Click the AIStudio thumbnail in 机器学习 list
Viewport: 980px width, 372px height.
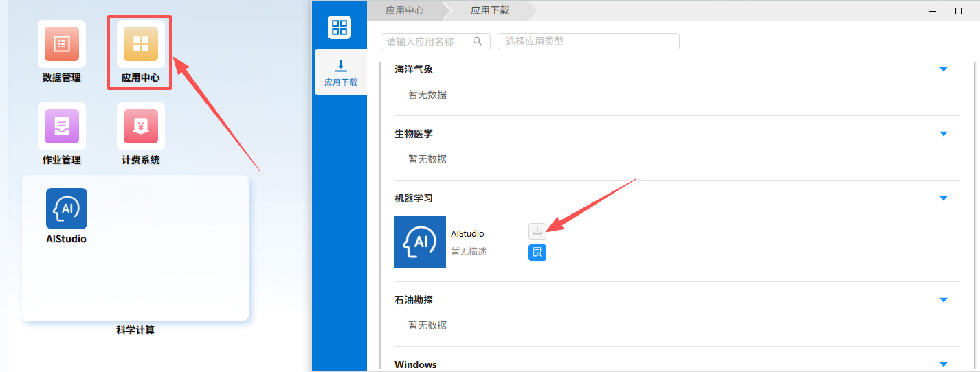pos(420,242)
